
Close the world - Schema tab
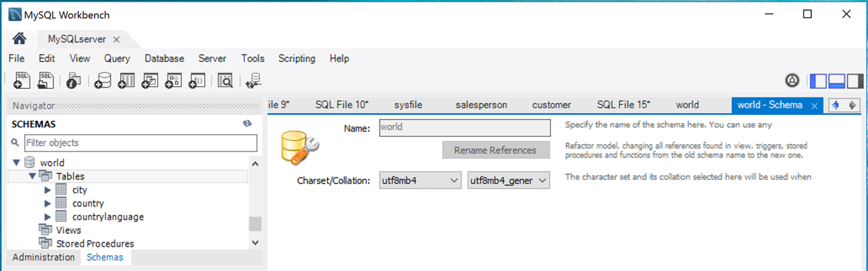(x=814, y=105)
